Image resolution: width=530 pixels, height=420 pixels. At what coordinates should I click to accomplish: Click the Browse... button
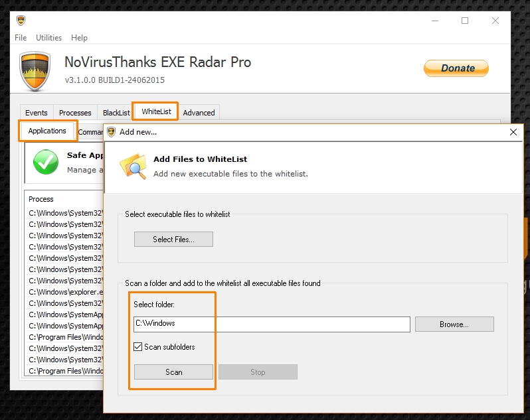[454, 324]
